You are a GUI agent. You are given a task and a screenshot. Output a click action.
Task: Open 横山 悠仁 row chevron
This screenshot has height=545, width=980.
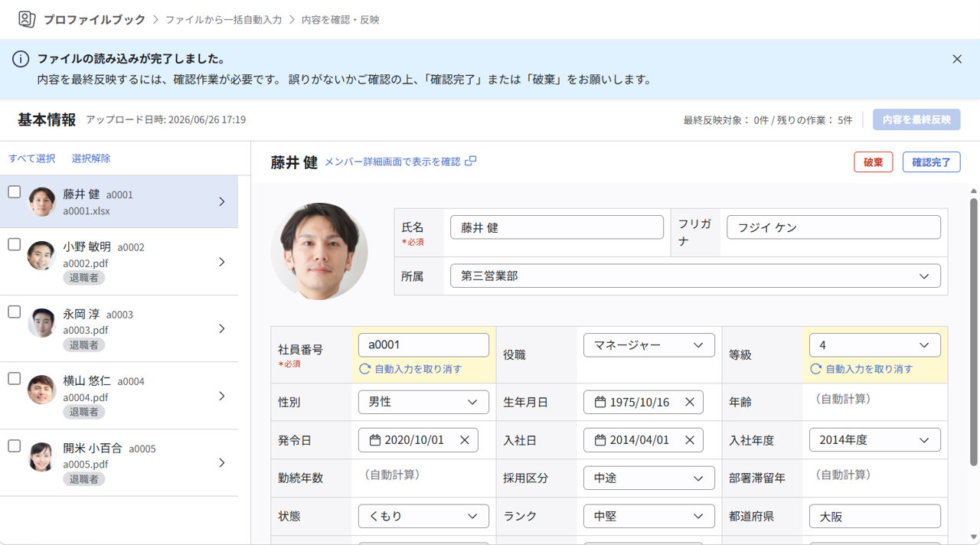tap(222, 396)
